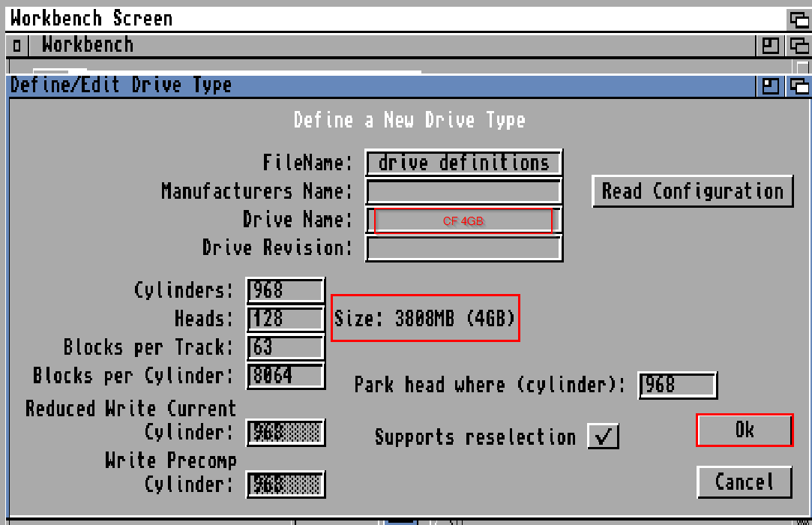Select the Drive Name field showing CF 4GB
This screenshot has height=525, width=812.
(x=463, y=220)
